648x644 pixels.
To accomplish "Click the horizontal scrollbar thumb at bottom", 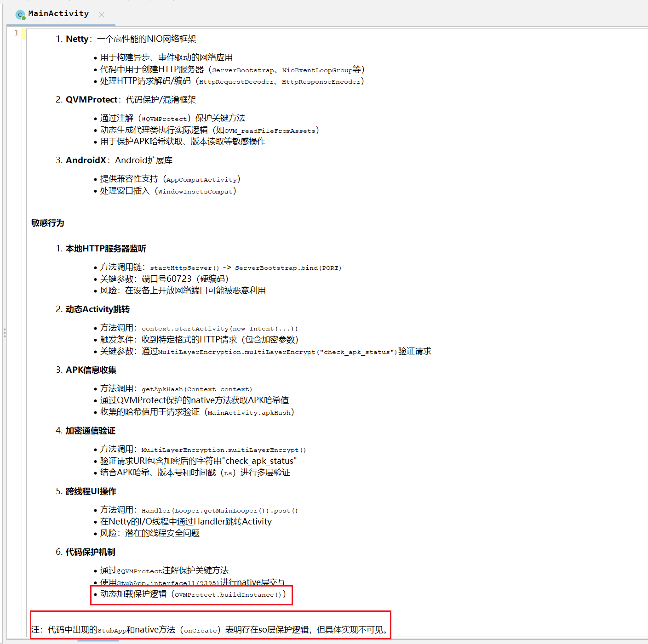I will click(98, 640).
